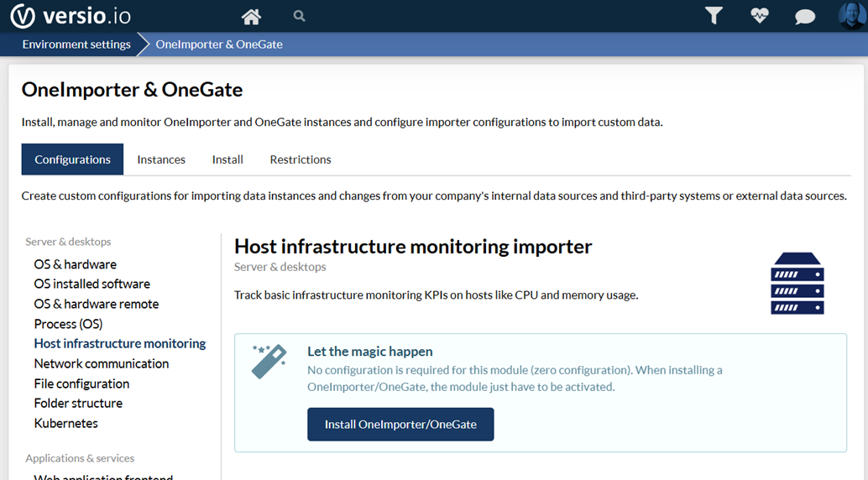Click the Let the magic happen heading
Viewport: 868px width, 480px height.
[370, 352]
